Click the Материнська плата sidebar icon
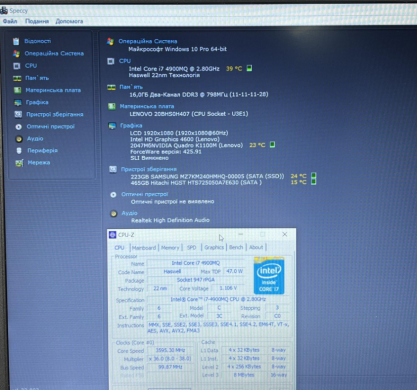The height and width of the screenshot is (390, 417). click(x=17, y=90)
